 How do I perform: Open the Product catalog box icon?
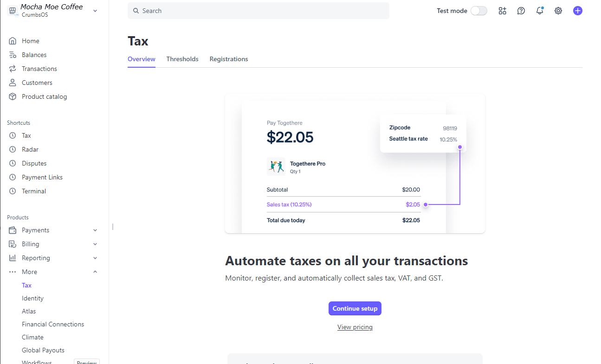(13, 96)
